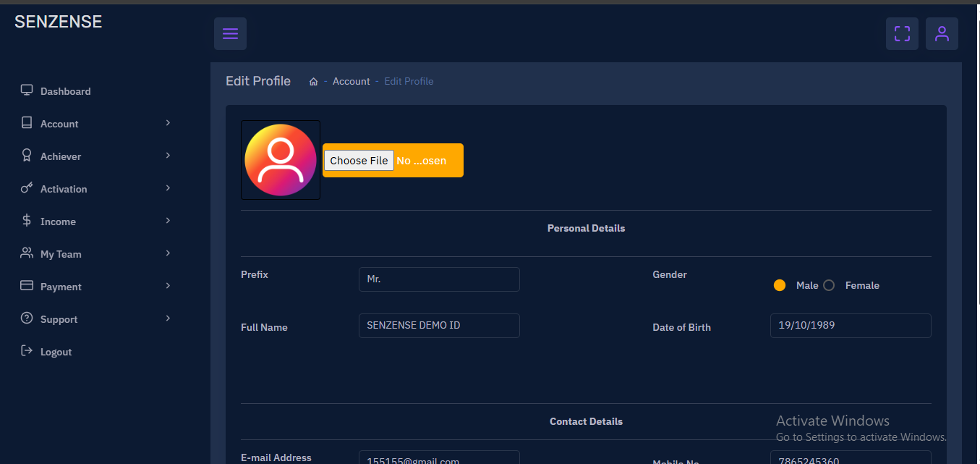Click the home icon in the breadcrumb
The height and width of the screenshot is (464, 980).
(314, 82)
